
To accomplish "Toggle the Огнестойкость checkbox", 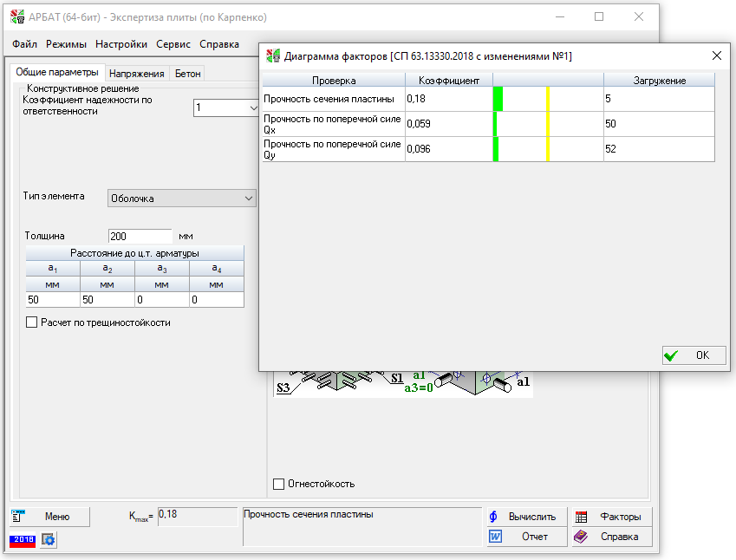I will tap(278, 484).
